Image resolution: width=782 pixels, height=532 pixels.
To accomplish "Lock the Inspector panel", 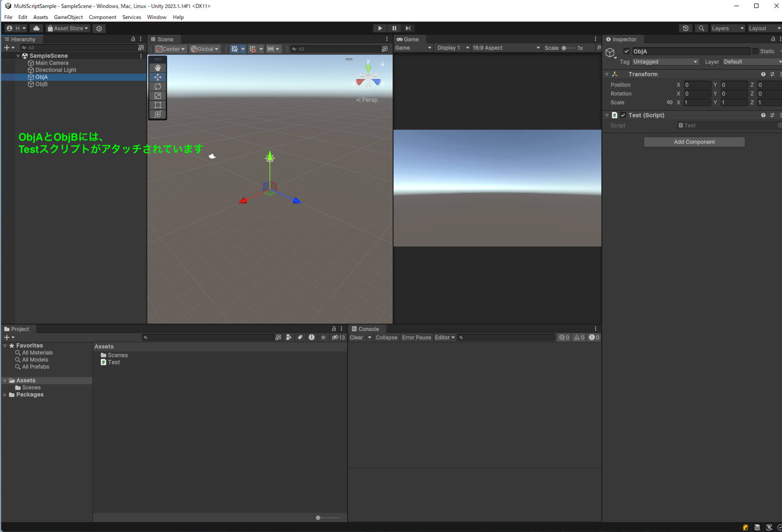I will (x=773, y=39).
